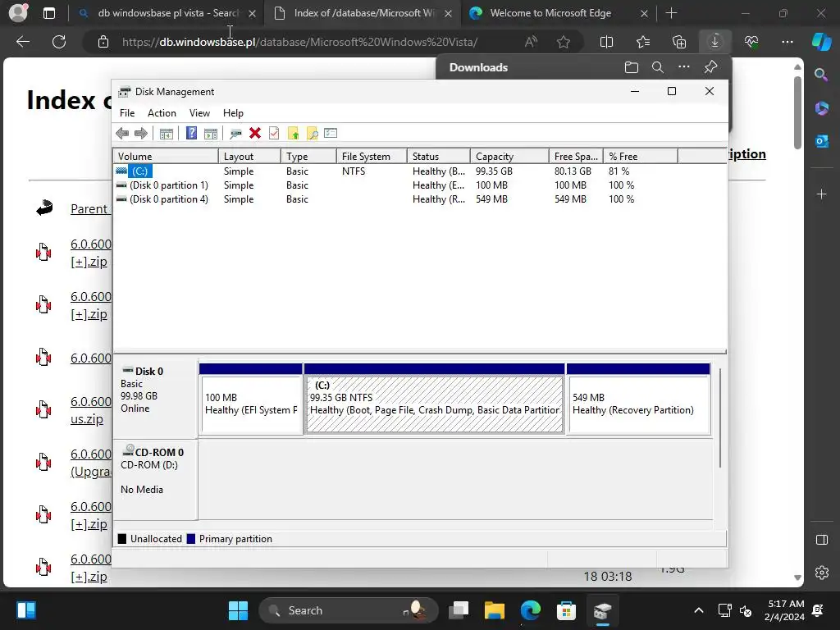
Task: Open downloads folder icon in Downloads panel
Action: [632, 67]
